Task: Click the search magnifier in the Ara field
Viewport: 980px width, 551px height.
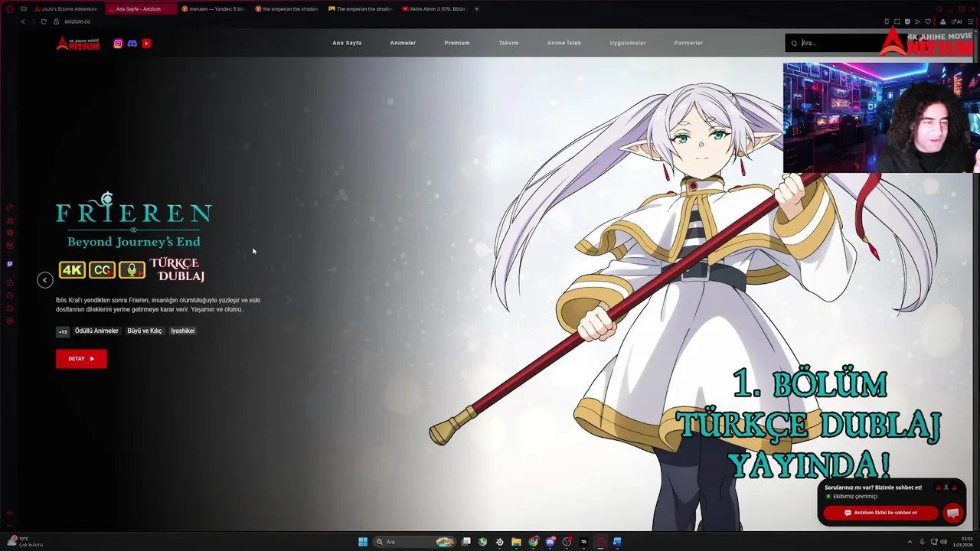Action: (x=794, y=44)
